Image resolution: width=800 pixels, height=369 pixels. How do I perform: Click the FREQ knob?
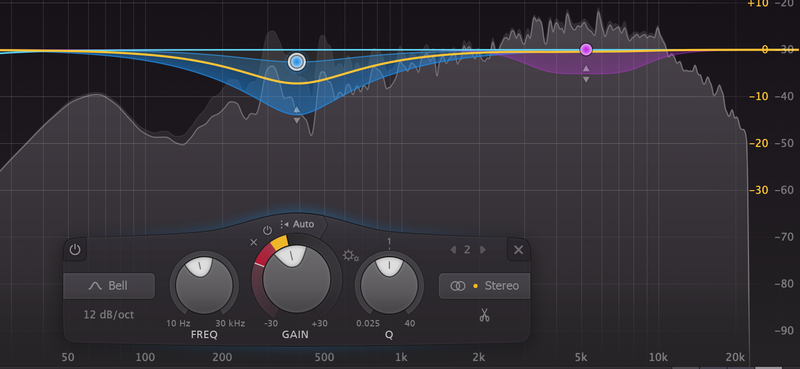(x=204, y=285)
